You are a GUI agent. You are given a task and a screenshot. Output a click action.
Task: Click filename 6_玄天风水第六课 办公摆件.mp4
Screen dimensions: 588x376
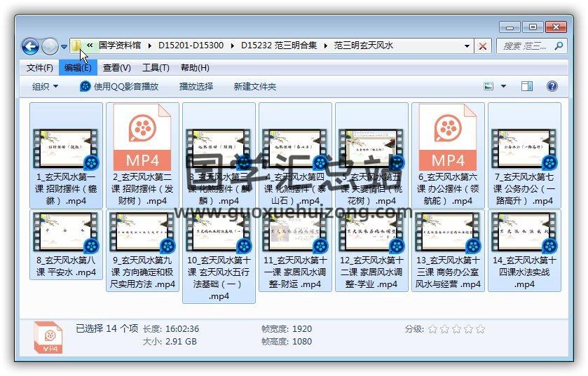pos(448,189)
